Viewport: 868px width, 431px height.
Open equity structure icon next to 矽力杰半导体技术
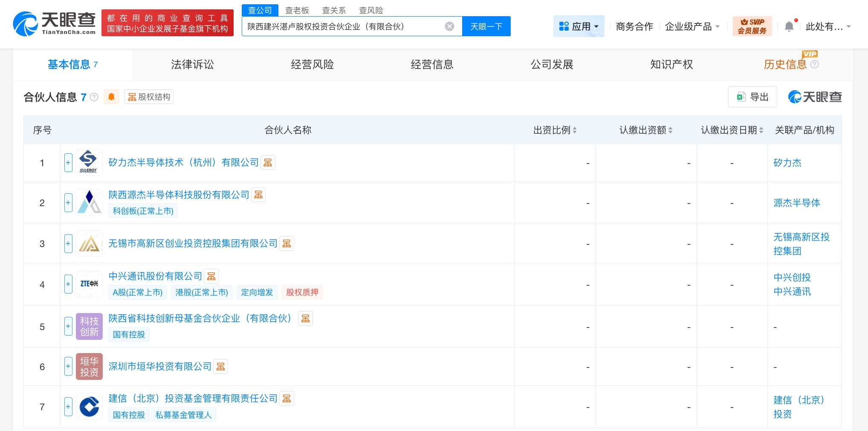(268, 163)
